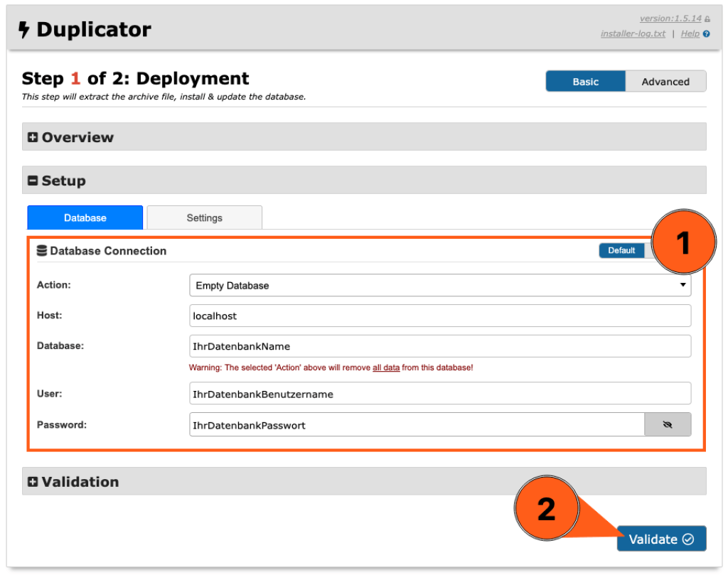
Task: Switch to the Settings tab
Action: (204, 217)
